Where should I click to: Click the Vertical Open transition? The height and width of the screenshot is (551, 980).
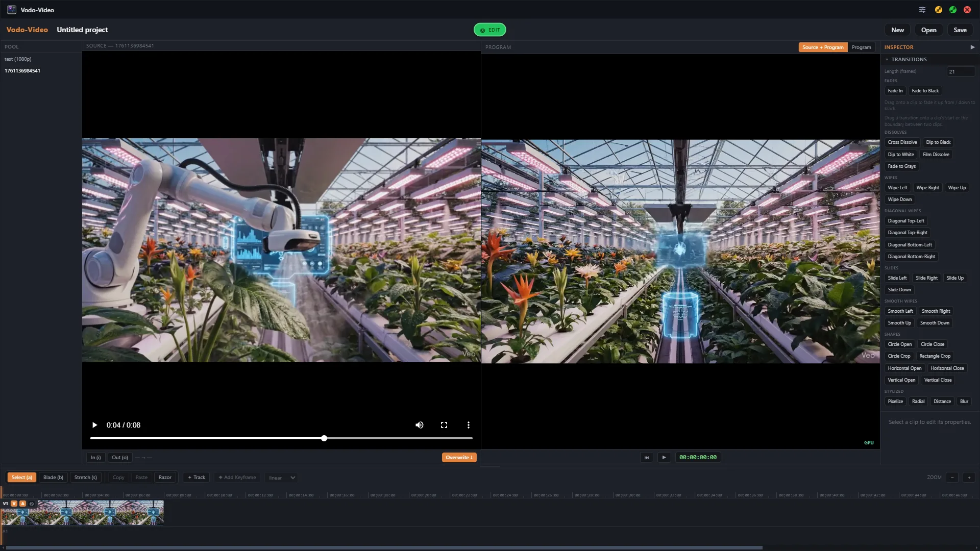[x=901, y=380]
